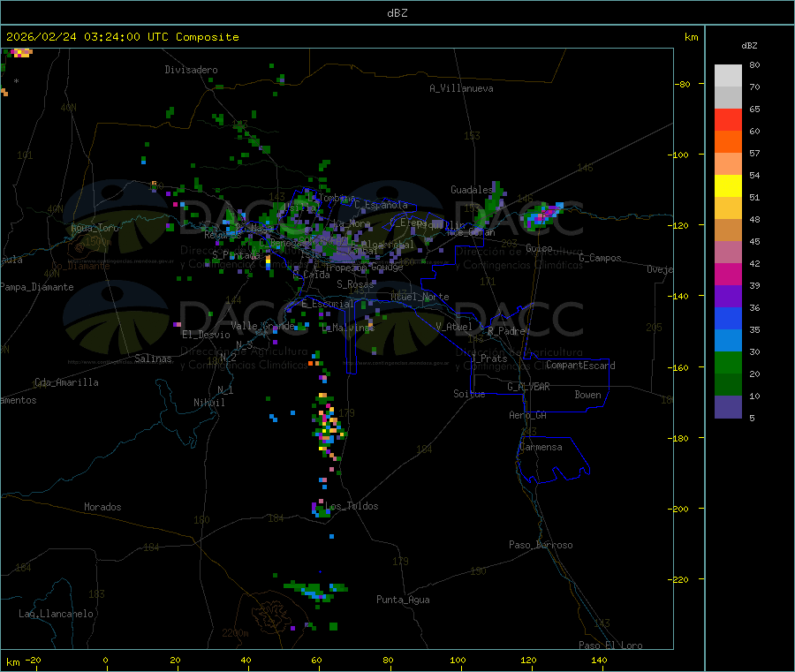Click the G_ALVEAR label
This screenshot has height=672, width=795.
(x=528, y=387)
